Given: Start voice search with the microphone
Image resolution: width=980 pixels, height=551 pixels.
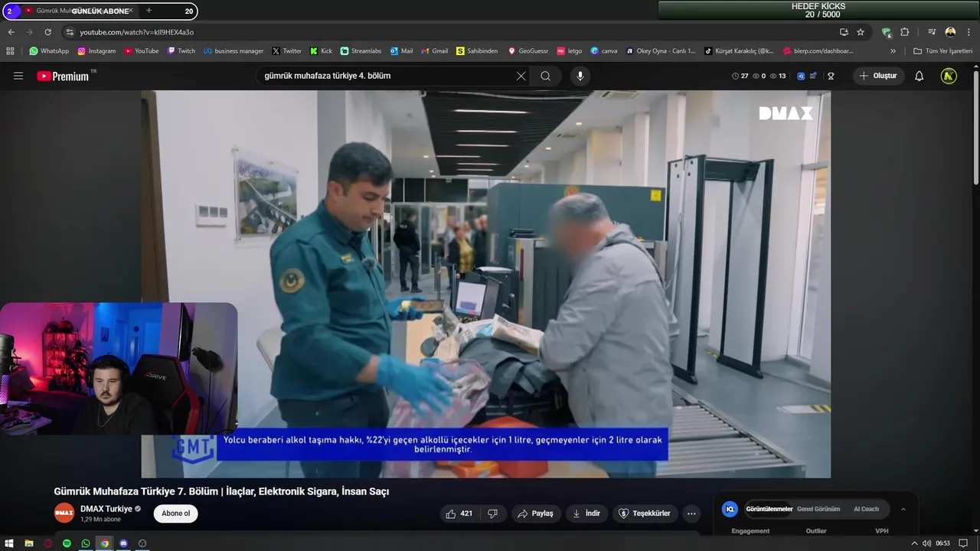Looking at the screenshot, I should point(580,76).
